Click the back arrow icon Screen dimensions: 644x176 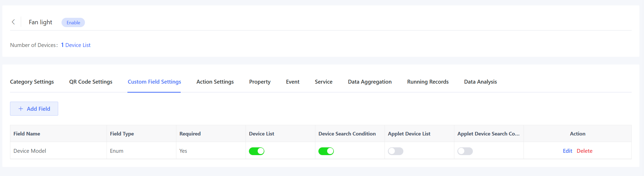tap(13, 22)
